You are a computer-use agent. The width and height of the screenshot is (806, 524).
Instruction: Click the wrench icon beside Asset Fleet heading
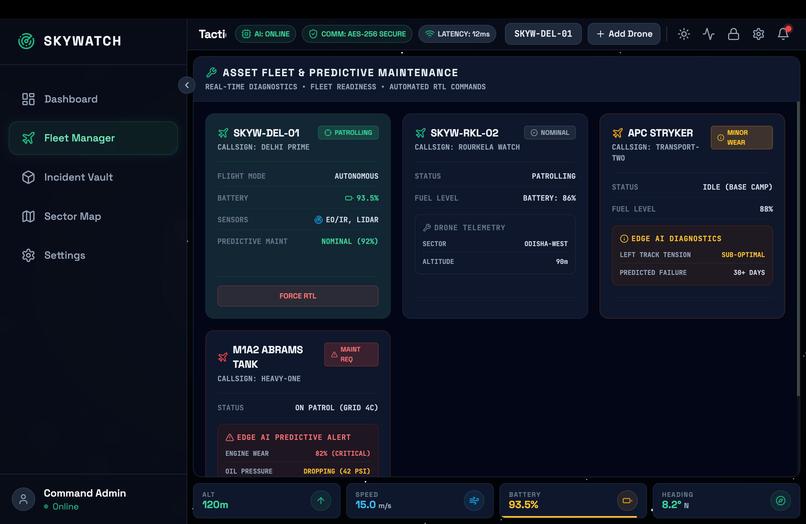point(211,73)
